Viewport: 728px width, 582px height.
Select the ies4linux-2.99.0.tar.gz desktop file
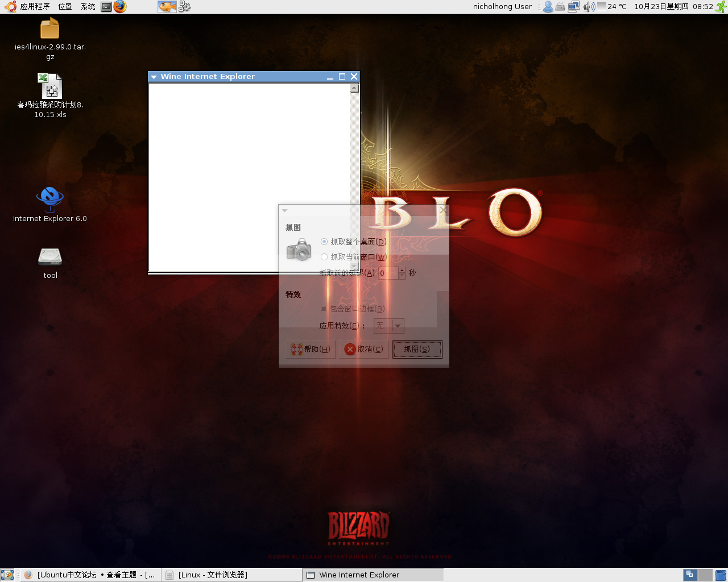tap(50, 39)
